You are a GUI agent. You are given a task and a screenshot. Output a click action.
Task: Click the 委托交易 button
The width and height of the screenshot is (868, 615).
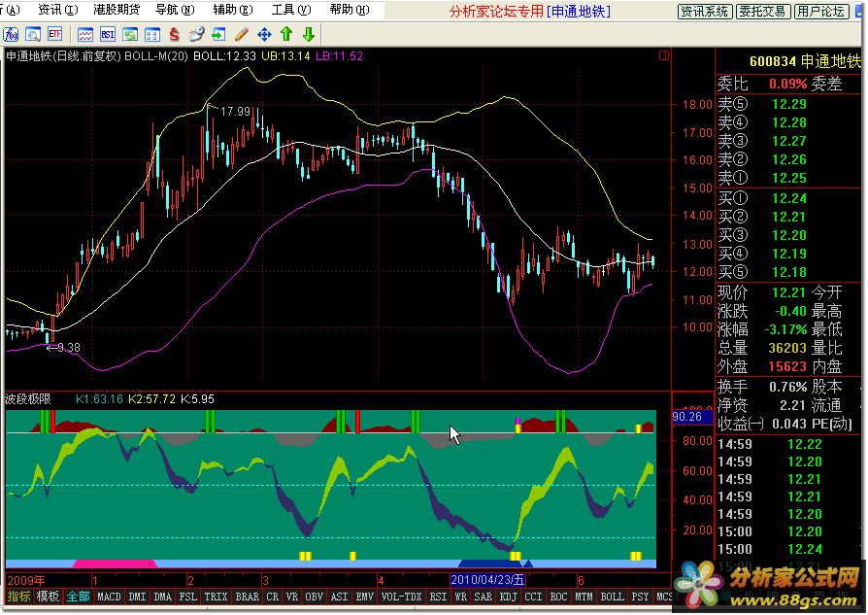click(763, 11)
